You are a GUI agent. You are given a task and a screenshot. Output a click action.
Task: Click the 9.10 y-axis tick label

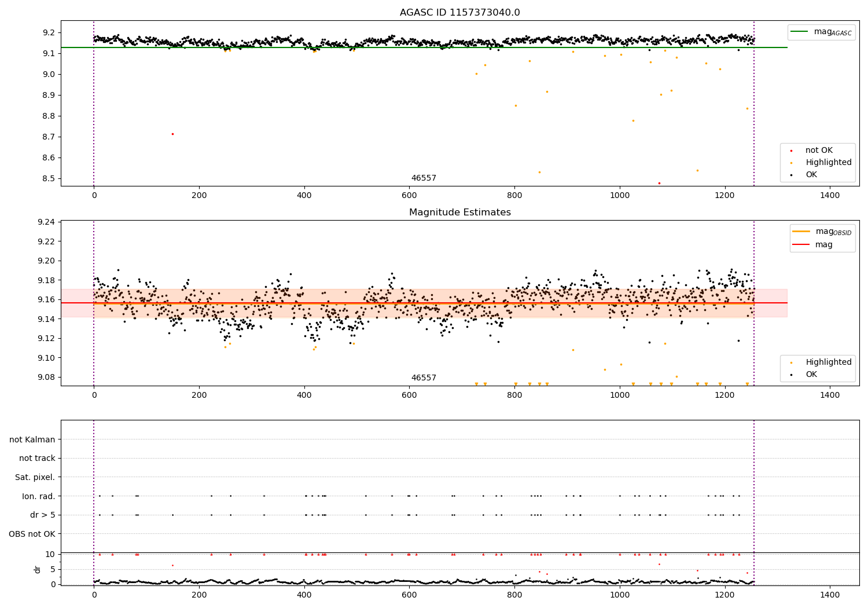click(x=47, y=358)
